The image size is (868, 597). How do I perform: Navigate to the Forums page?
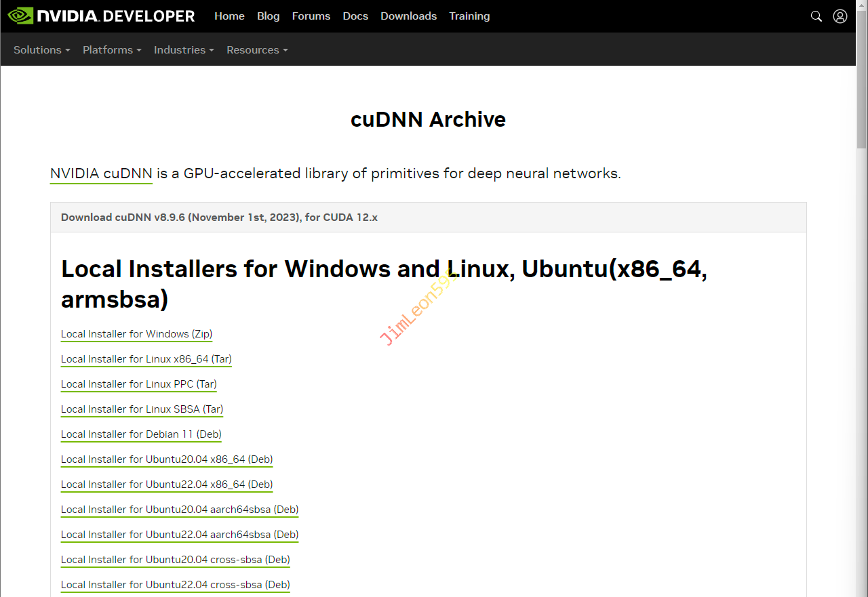311,16
